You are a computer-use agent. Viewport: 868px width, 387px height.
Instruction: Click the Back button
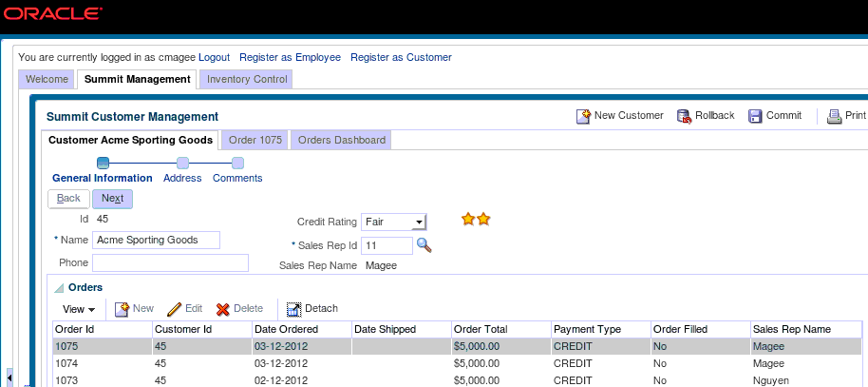(x=68, y=199)
